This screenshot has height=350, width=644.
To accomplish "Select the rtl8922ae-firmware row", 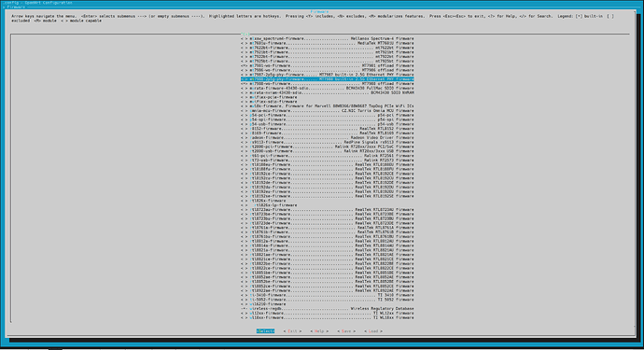I will (328, 291).
